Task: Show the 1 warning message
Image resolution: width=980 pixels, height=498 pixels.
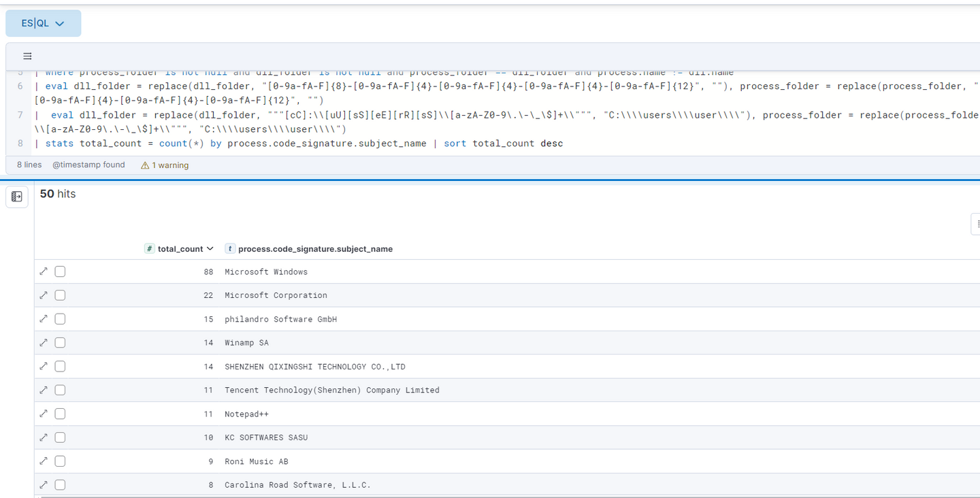Action: tap(165, 165)
